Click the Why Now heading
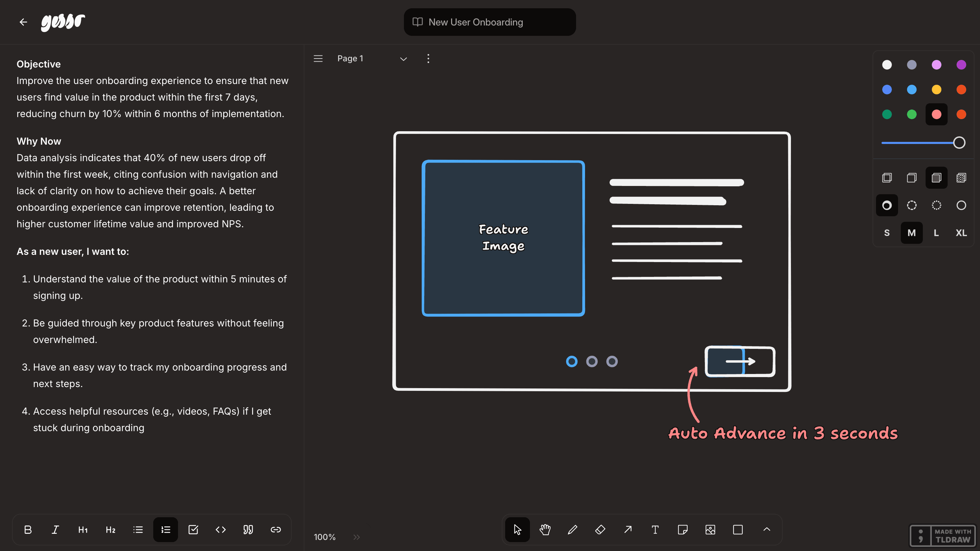980x551 pixels. (39, 141)
